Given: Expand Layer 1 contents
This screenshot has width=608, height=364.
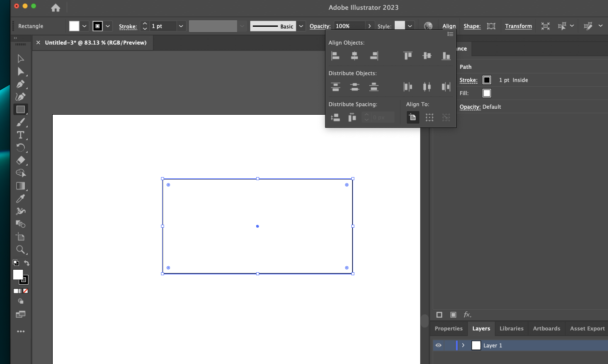Looking at the screenshot, I should tap(463, 345).
